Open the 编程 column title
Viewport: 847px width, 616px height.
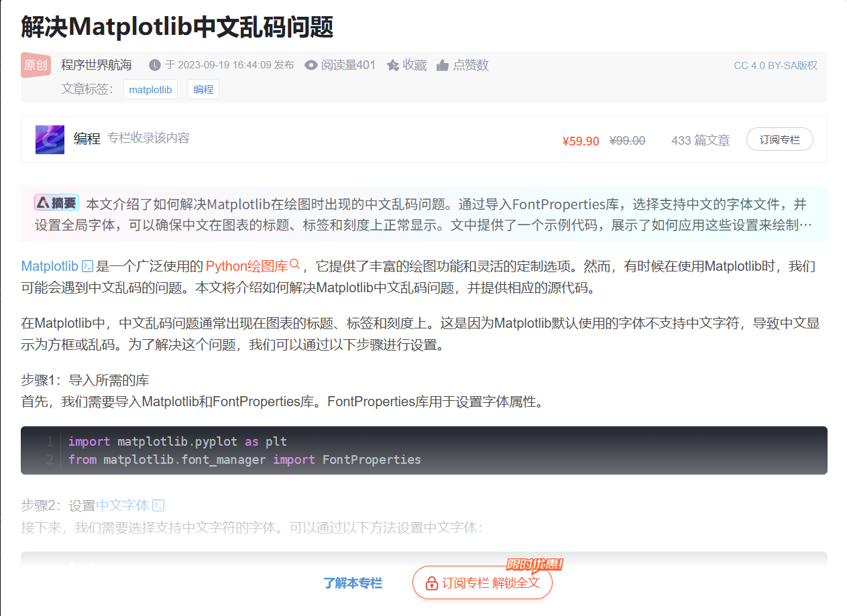click(87, 139)
